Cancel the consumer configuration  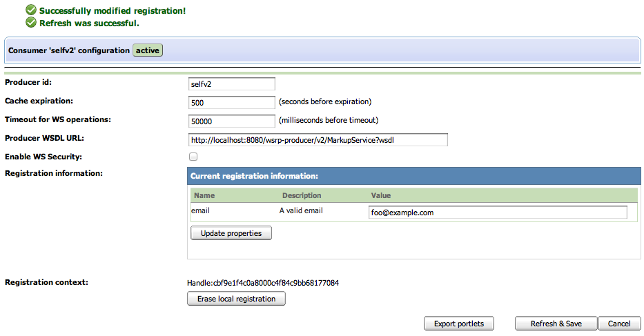pyautogui.click(x=619, y=324)
